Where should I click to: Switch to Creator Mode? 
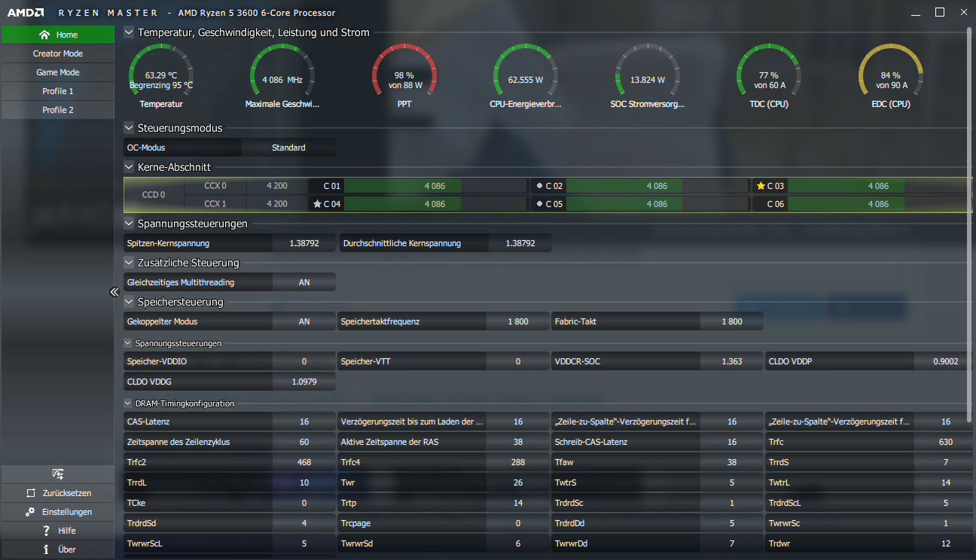click(x=57, y=53)
